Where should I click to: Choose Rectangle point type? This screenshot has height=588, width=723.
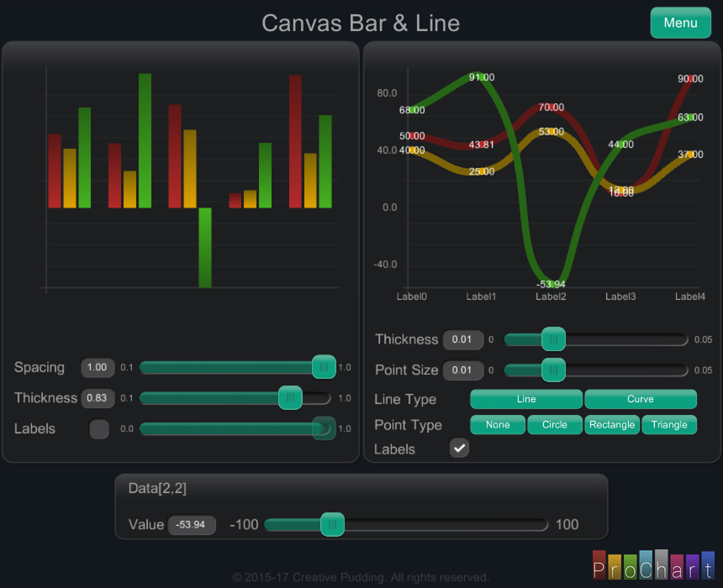click(x=611, y=425)
